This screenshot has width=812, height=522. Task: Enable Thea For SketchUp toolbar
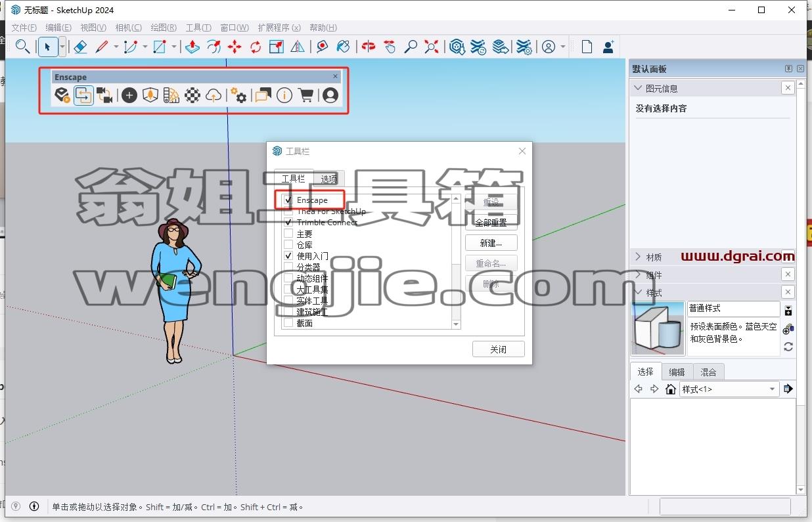point(288,211)
